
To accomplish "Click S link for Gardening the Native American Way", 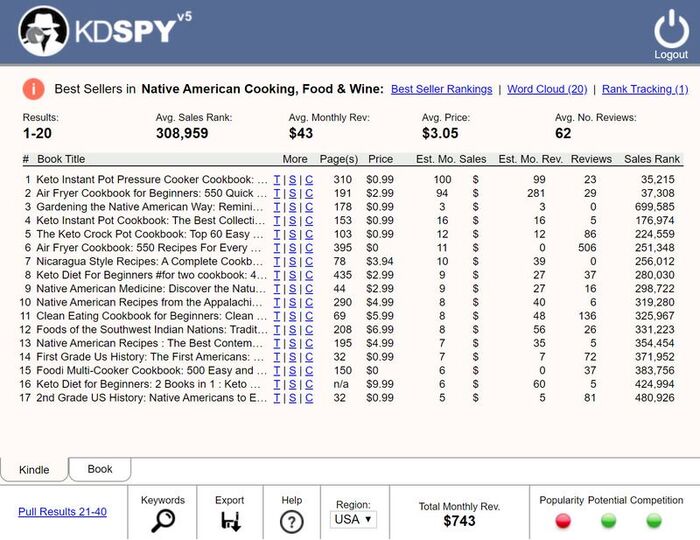I will [292, 207].
